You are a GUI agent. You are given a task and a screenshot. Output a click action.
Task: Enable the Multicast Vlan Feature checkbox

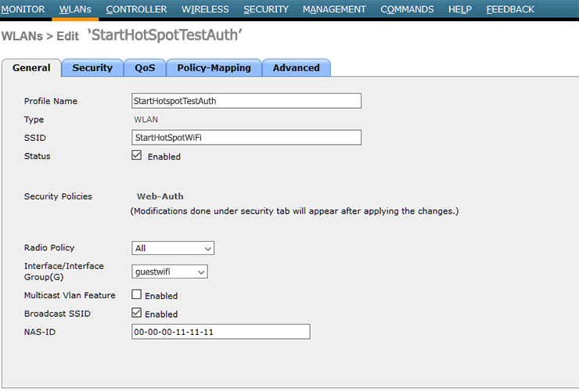point(137,295)
